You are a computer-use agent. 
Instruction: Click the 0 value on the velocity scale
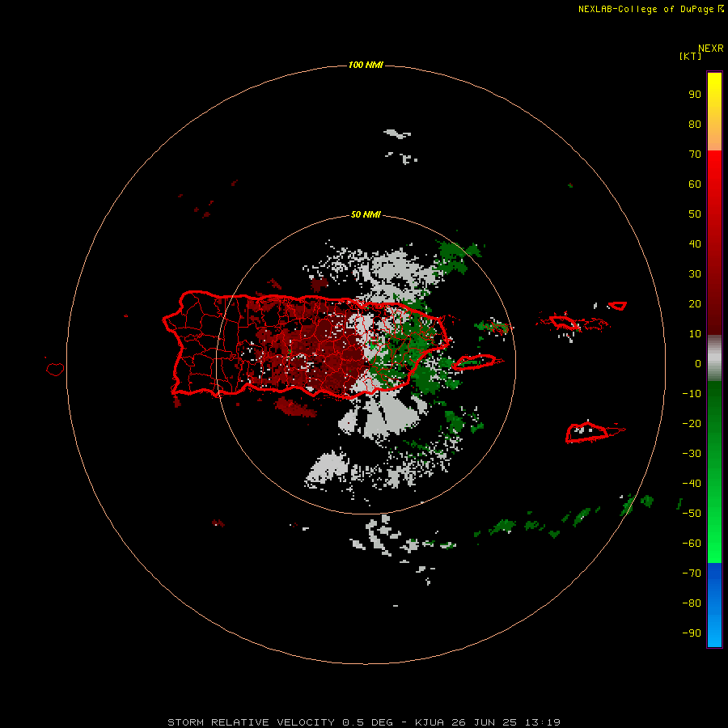698,364
